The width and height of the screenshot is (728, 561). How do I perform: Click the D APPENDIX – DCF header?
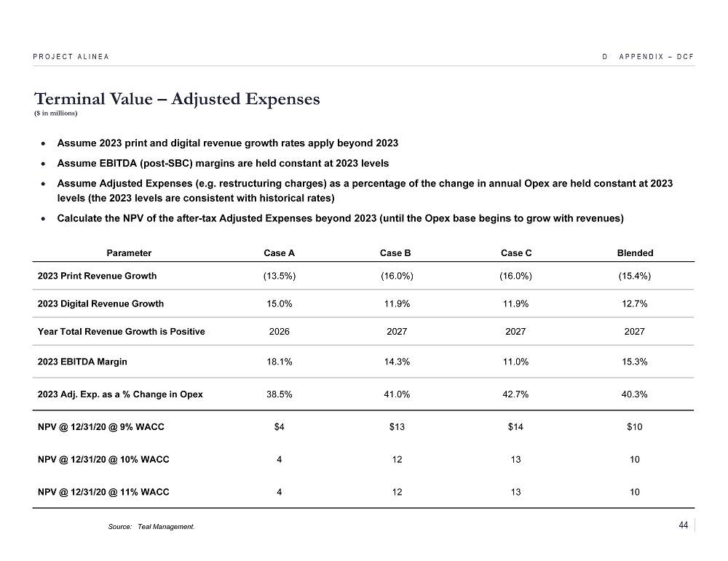click(x=647, y=56)
